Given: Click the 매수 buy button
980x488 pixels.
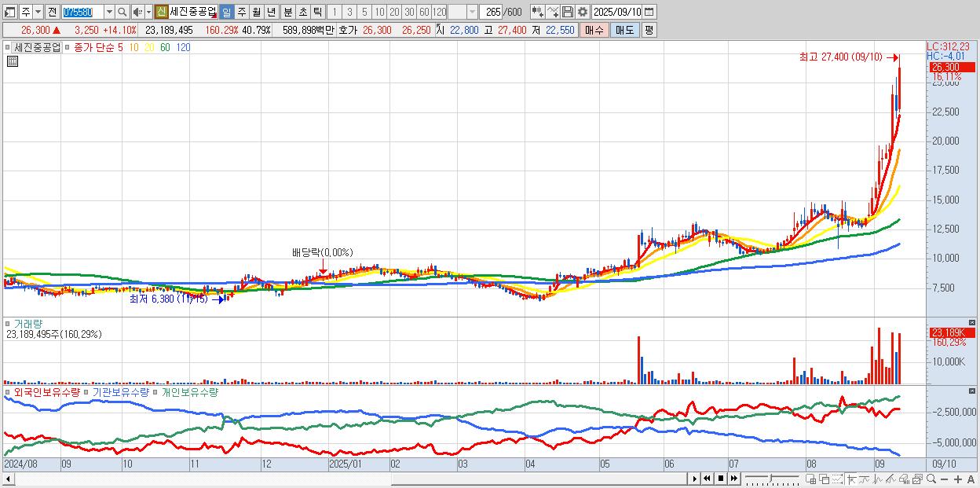Looking at the screenshot, I should 594,30.
